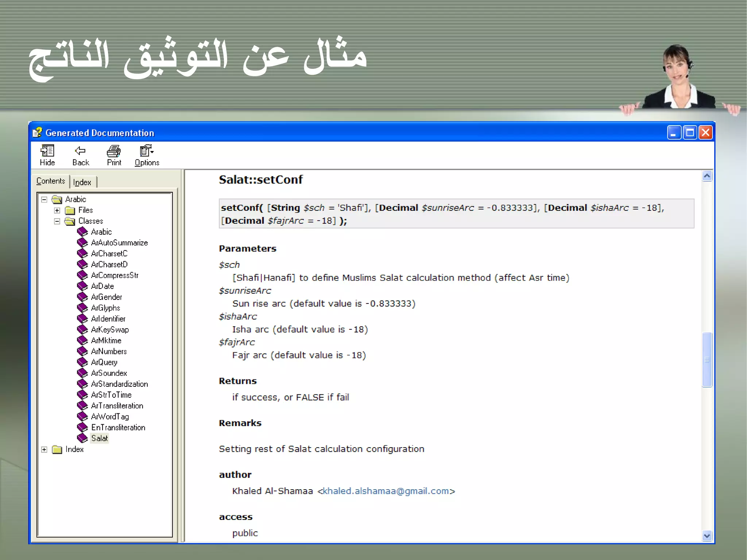Click the book icon beside ArIdentifier
The width and height of the screenshot is (747, 560).
[82, 318]
